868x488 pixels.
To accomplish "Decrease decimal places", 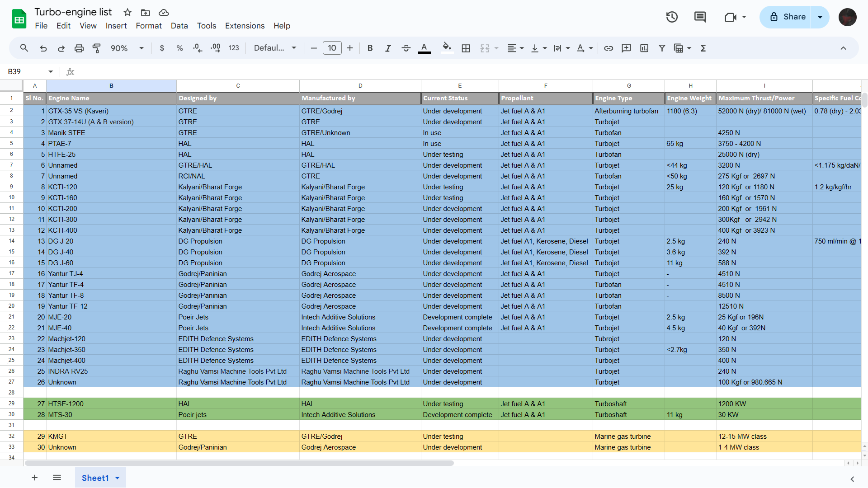I will pos(198,48).
